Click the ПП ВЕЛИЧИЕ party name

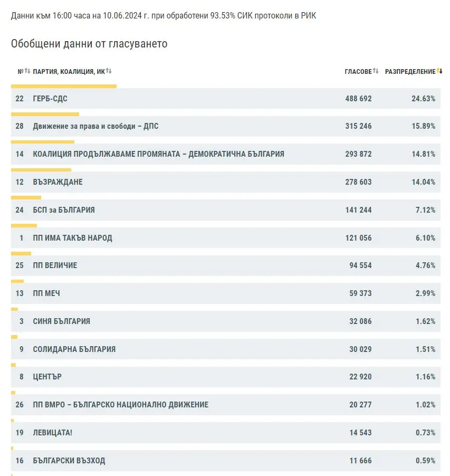tap(55, 265)
